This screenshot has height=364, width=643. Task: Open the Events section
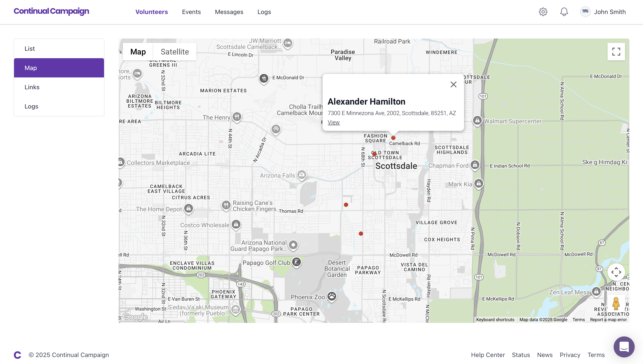191,12
